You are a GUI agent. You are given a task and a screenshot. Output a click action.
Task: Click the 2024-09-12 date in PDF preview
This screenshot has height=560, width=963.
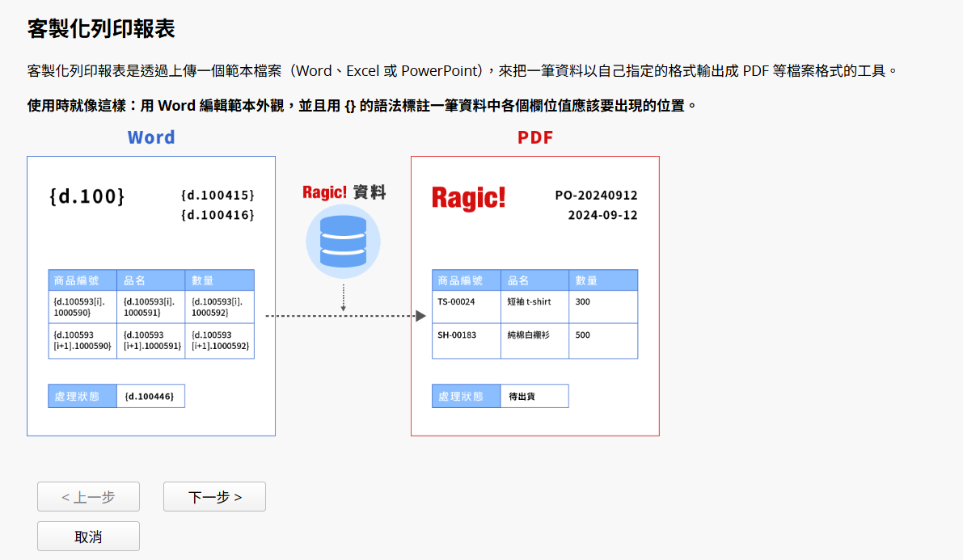coord(602,215)
